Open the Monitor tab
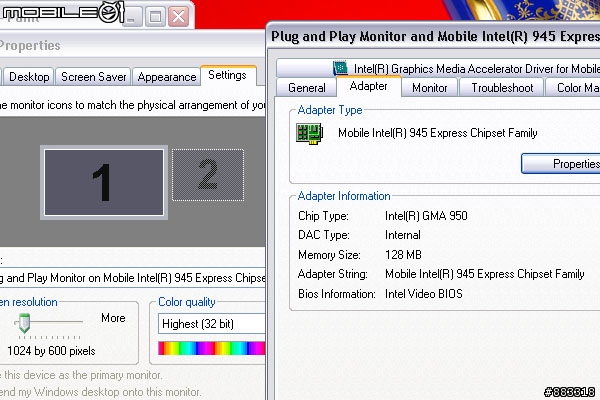Viewport: 600px width, 400px height. [429, 88]
